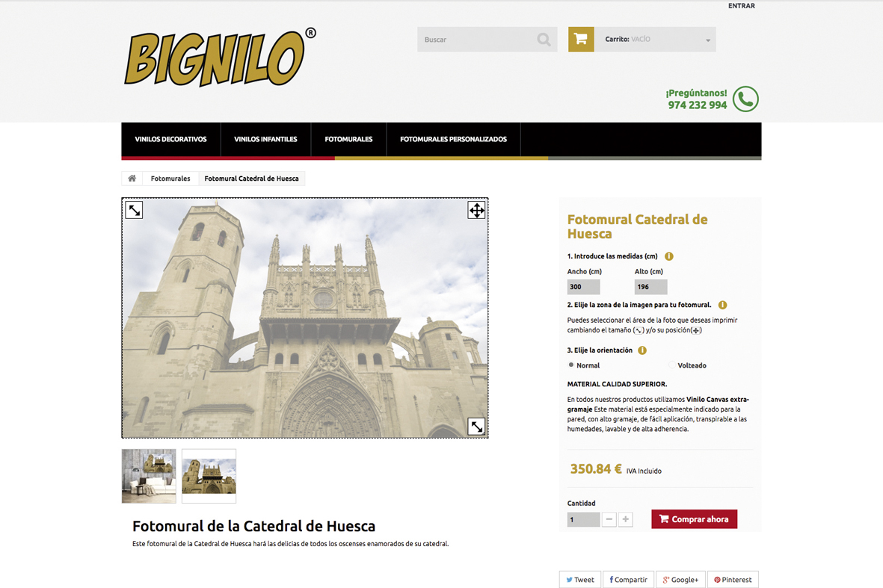The image size is (883, 588).
Task: Select the Normal orientation option
Action: (571, 365)
